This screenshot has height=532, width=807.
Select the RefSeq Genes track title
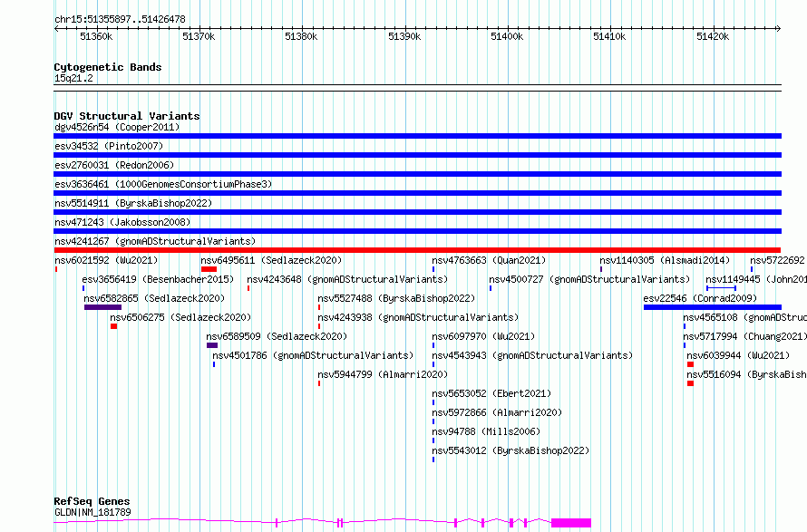92,501
